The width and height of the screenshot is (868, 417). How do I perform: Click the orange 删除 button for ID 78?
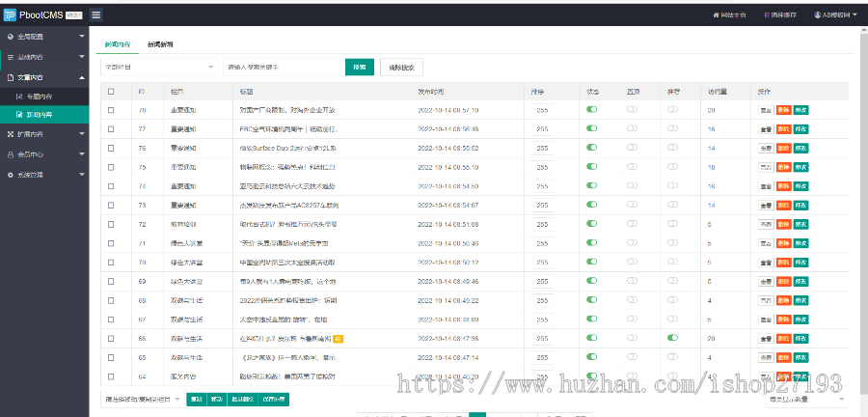tap(783, 110)
